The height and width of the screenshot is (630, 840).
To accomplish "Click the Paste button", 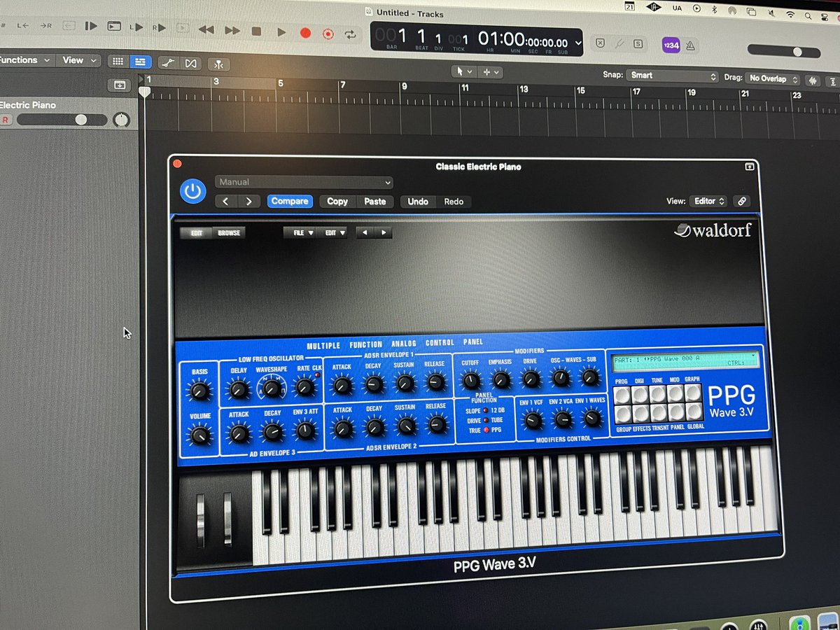I will pyautogui.click(x=374, y=201).
